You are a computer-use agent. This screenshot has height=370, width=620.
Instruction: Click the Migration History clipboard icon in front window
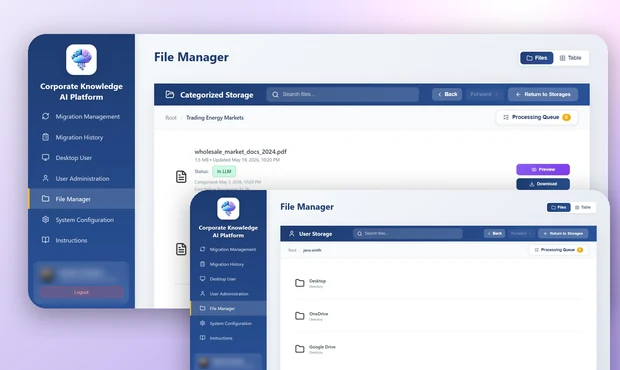202,264
